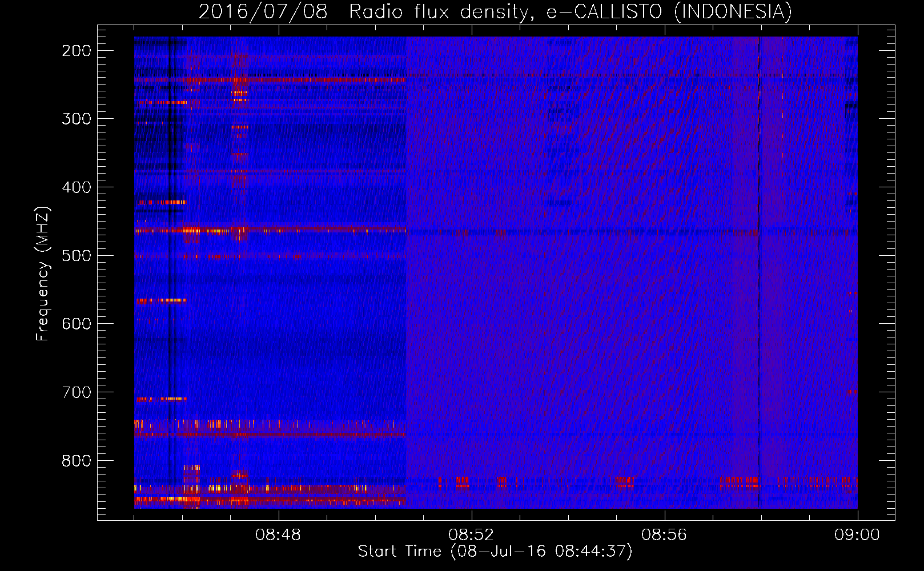Click the 'Frequency (MHZ)' axis label
924x571 pixels.
(43, 274)
